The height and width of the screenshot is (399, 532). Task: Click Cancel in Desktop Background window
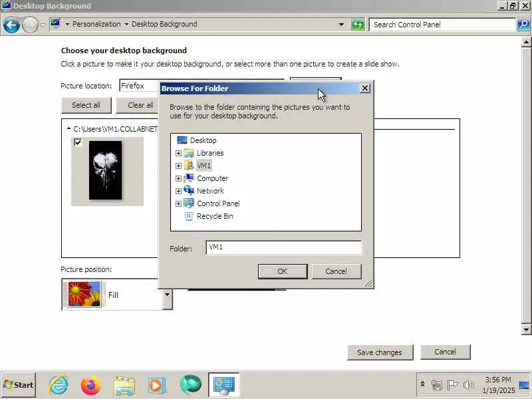[445, 352]
